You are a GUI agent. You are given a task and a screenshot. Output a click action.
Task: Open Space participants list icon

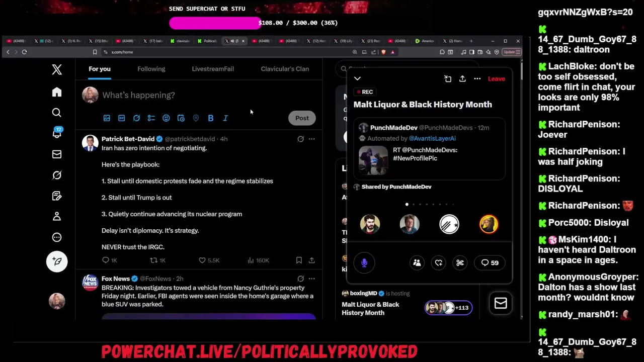click(417, 262)
